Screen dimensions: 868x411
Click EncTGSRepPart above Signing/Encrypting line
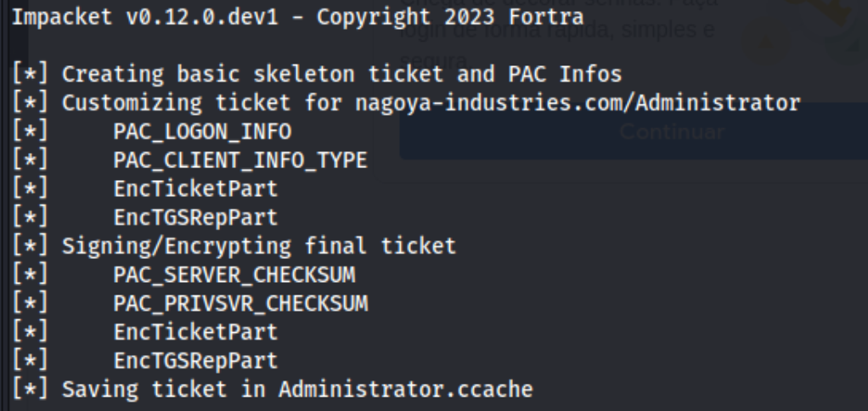(195, 218)
